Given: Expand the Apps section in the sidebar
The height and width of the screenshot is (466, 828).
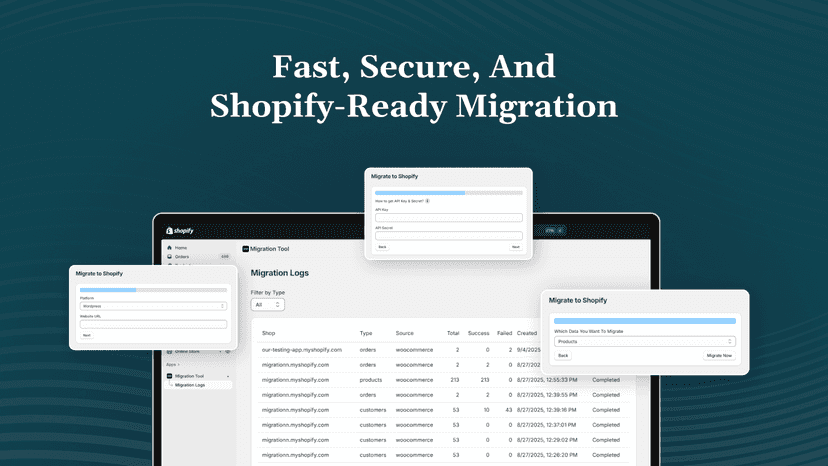Looking at the screenshot, I should tap(173, 365).
